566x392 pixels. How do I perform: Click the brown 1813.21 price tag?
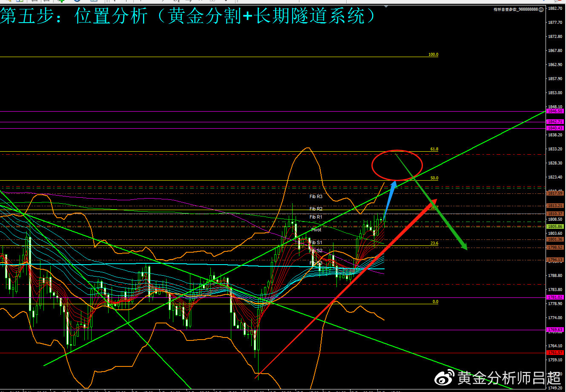pyautogui.click(x=556, y=206)
